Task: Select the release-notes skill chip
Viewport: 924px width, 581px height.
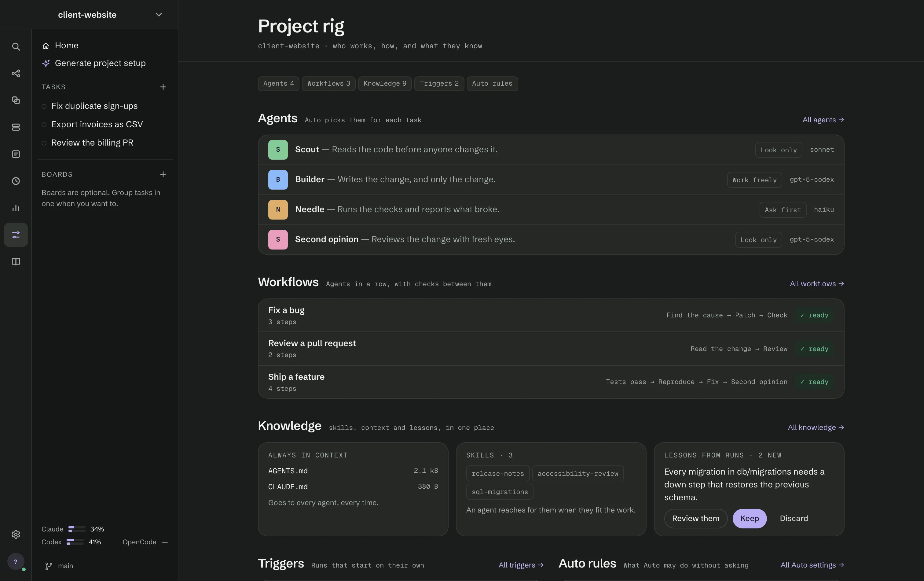Action: click(498, 473)
